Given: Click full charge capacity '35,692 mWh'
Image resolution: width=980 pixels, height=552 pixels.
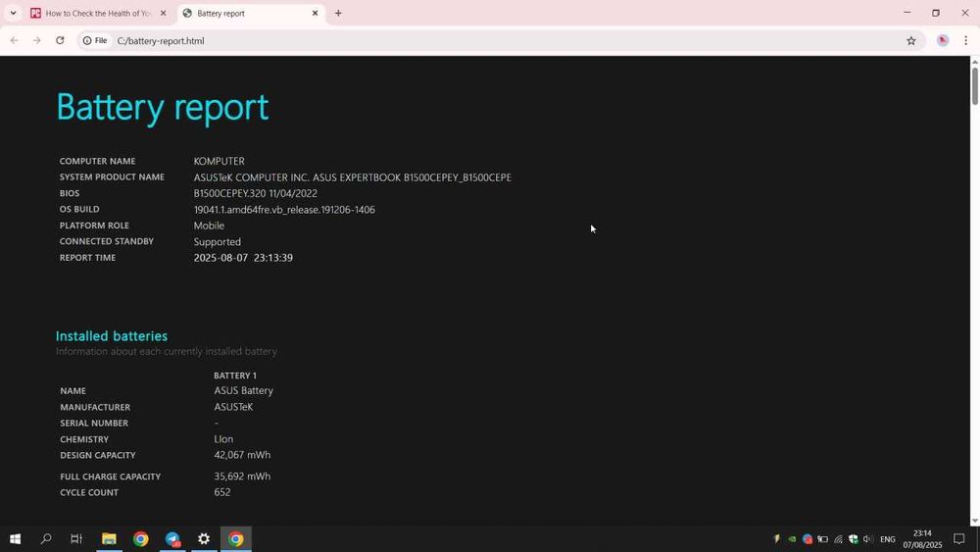Looking at the screenshot, I should 242,477.
